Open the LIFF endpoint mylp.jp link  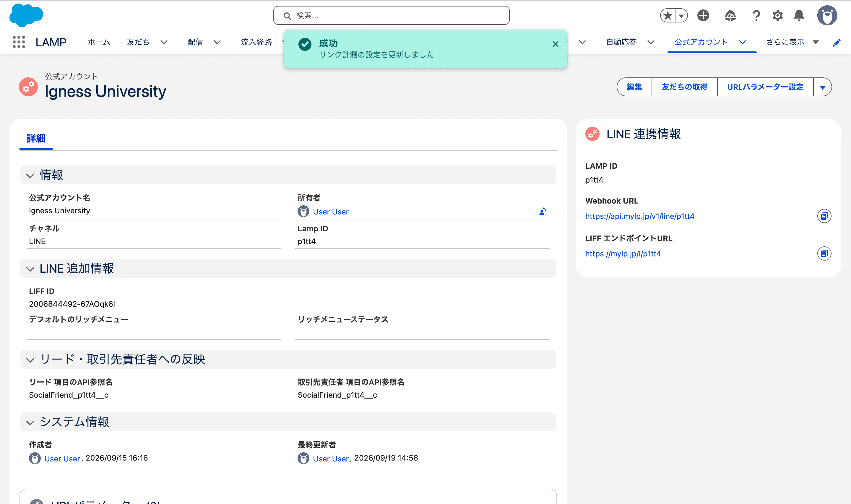tap(623, 254)
